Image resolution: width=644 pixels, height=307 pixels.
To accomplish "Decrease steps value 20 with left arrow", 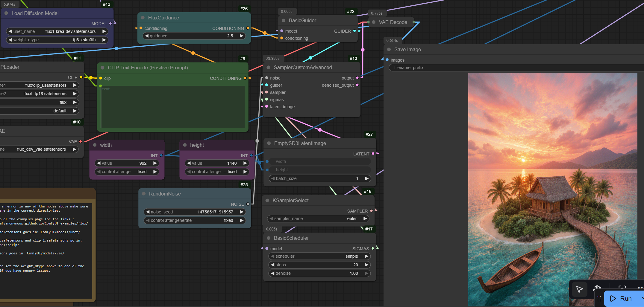I will [x=272, y=265].
